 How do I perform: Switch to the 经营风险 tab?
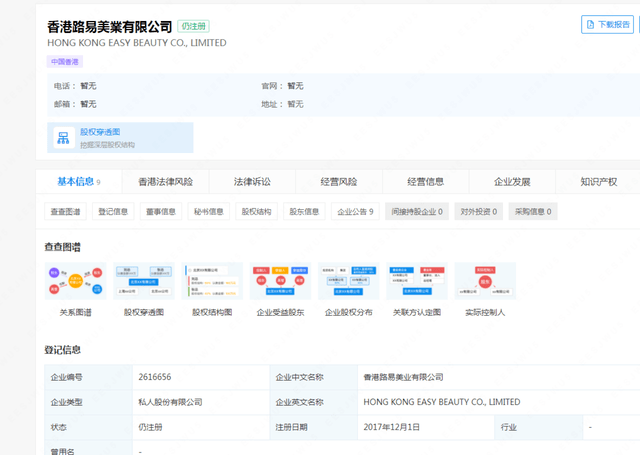(x=339, y=182)
